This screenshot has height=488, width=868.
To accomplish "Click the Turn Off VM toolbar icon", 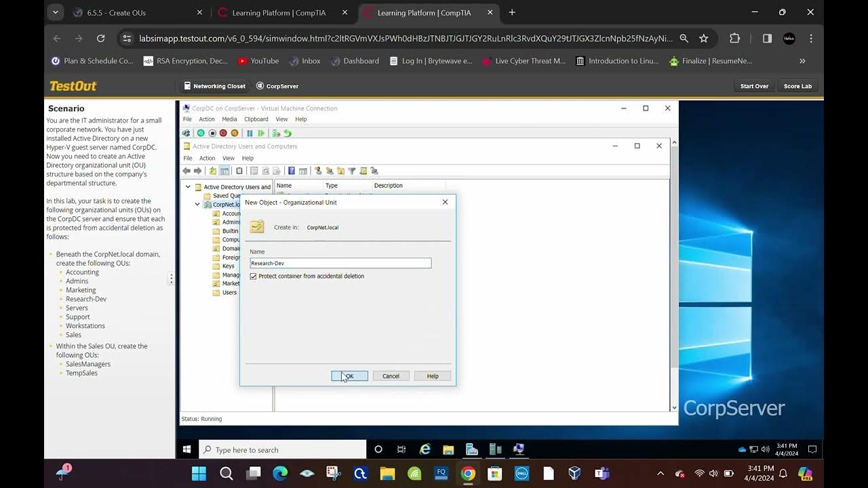I will tap(212, 133).
